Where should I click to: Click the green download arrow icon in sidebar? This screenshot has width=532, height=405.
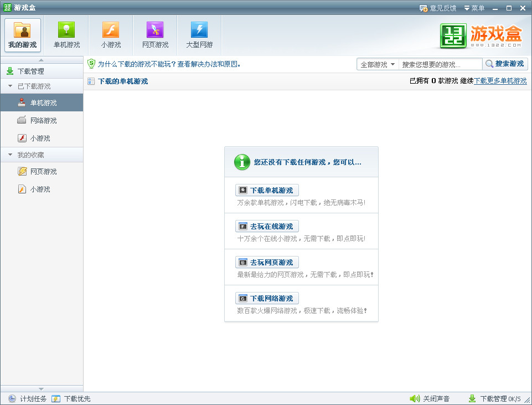10,71
